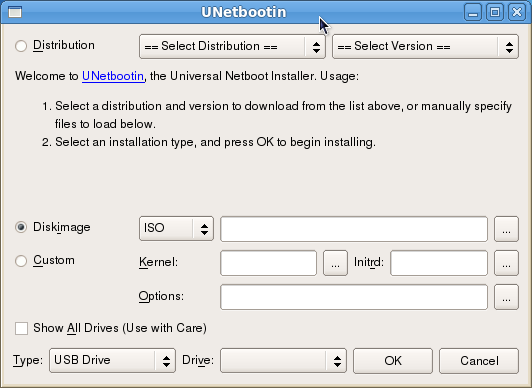
Task: Close the UNetbootin window
Action: pyautogui.click(x=516, y=12)
